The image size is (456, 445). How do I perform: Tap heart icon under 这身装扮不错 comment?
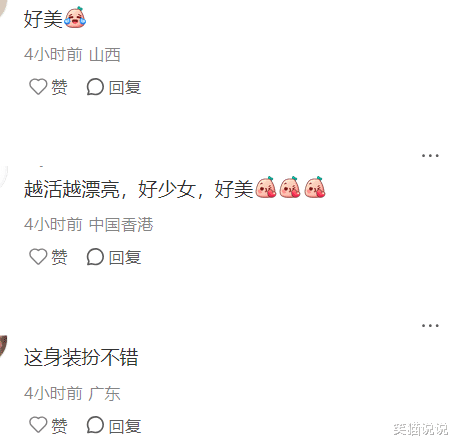pyautogui.click(x=38, y=425)
